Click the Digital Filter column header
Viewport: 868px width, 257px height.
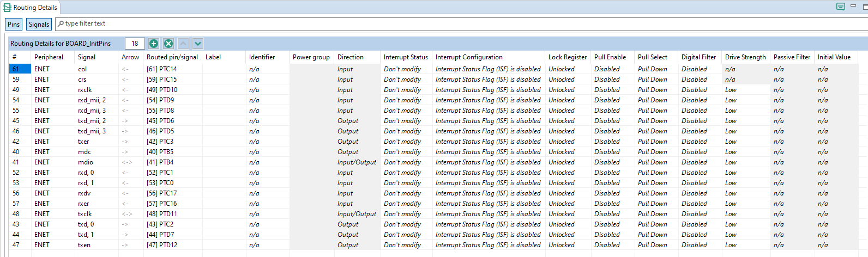700,57
